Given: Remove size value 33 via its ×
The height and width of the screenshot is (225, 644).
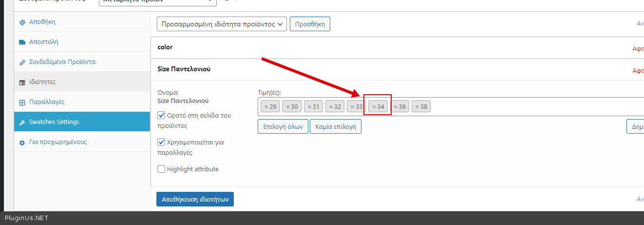Looking at the screenshot, I should (352, 106).
